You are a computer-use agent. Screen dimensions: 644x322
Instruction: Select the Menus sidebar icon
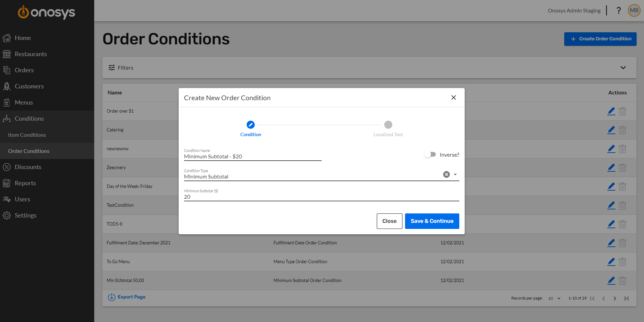[7, 102]
